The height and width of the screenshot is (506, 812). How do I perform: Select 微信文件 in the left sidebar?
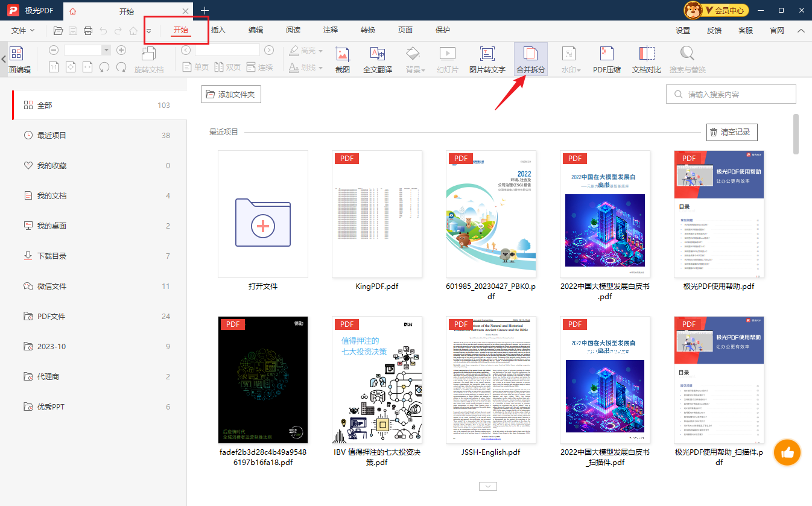52,286
